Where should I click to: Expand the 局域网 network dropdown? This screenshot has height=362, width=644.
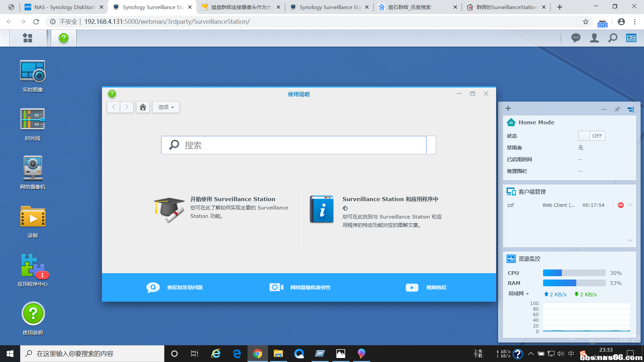(519, 294)
